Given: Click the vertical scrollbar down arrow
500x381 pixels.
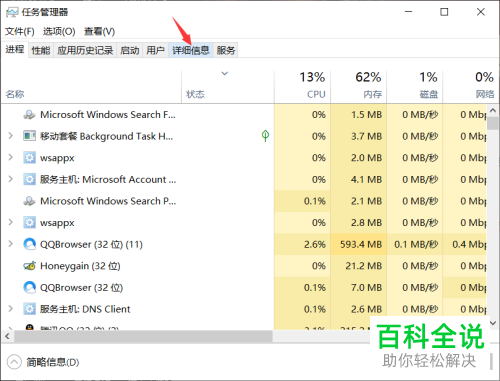Looking at the screenshot, I should coord(493,323).
